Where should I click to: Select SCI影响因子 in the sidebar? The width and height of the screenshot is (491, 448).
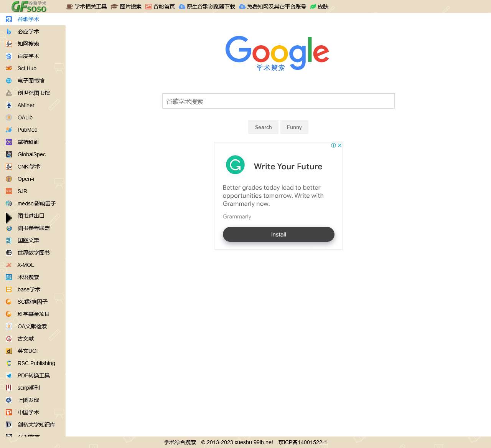point(33,302)
